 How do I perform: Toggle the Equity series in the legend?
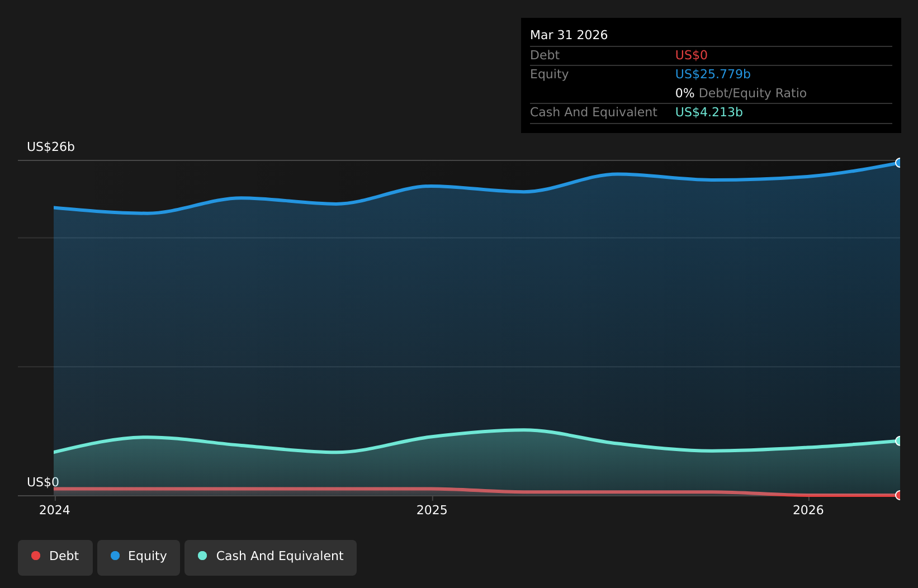[x=139, y=557]
